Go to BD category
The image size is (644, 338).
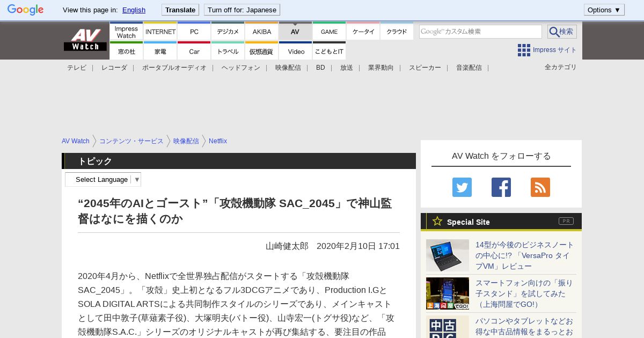click(320, 68)
